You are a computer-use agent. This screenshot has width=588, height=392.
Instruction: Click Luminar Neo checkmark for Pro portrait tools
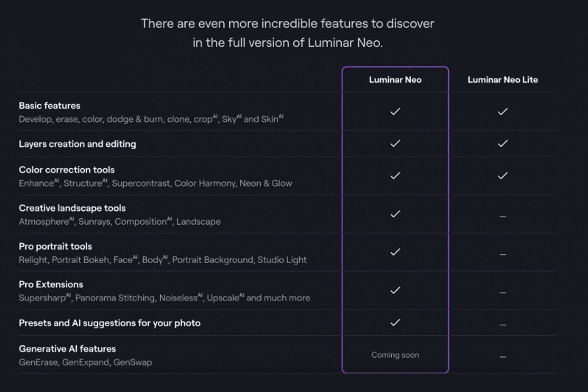[395, 252]
